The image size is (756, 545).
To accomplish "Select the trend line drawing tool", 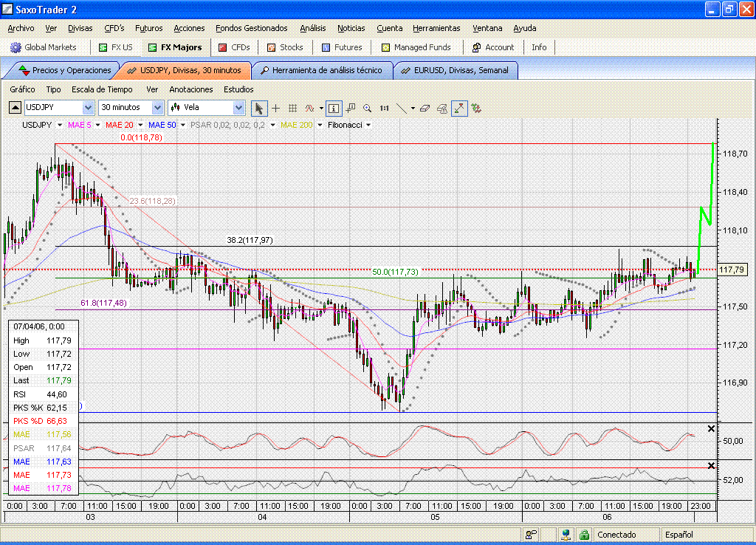I will tap(401, 108).
